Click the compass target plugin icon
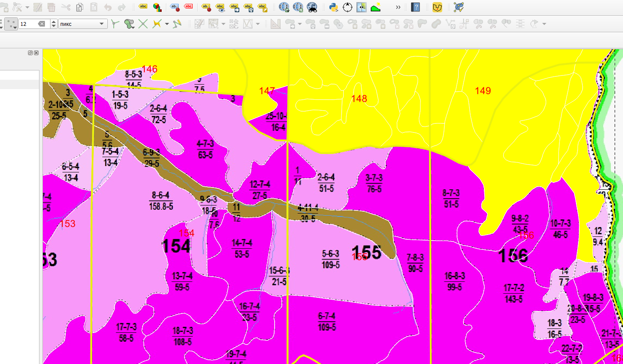This screenshot has width=623, height=364. pyautogui.click(x=348, y=7)
